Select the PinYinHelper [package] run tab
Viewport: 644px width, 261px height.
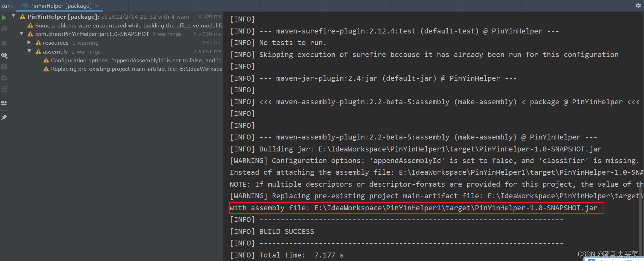[60, 6]
